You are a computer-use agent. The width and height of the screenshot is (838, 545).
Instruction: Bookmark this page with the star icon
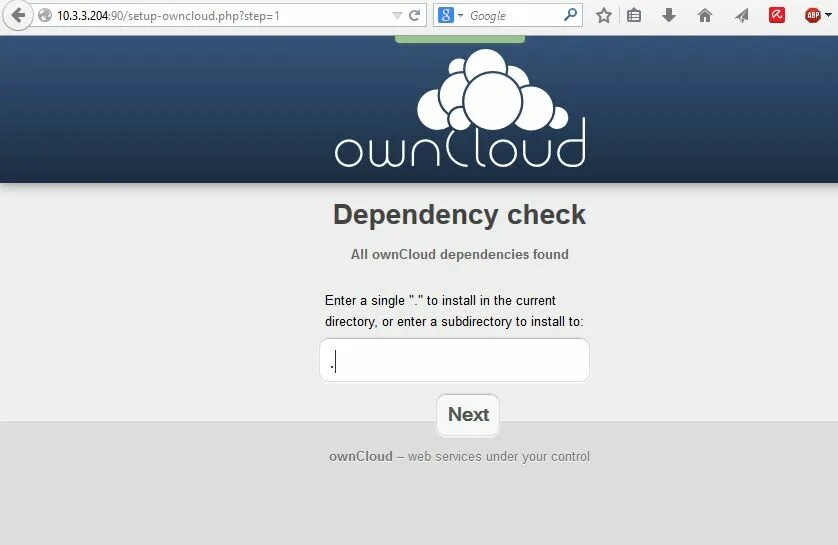(604, 15)
